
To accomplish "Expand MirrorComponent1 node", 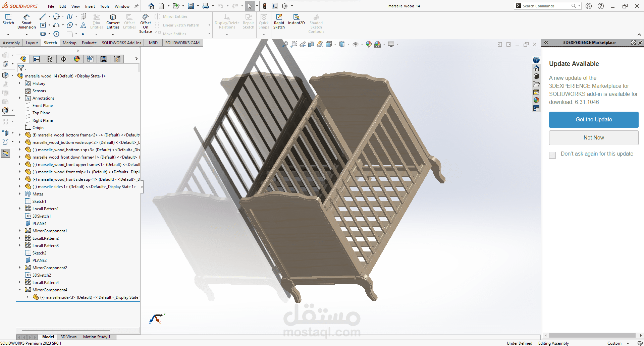I will point(20,231).
